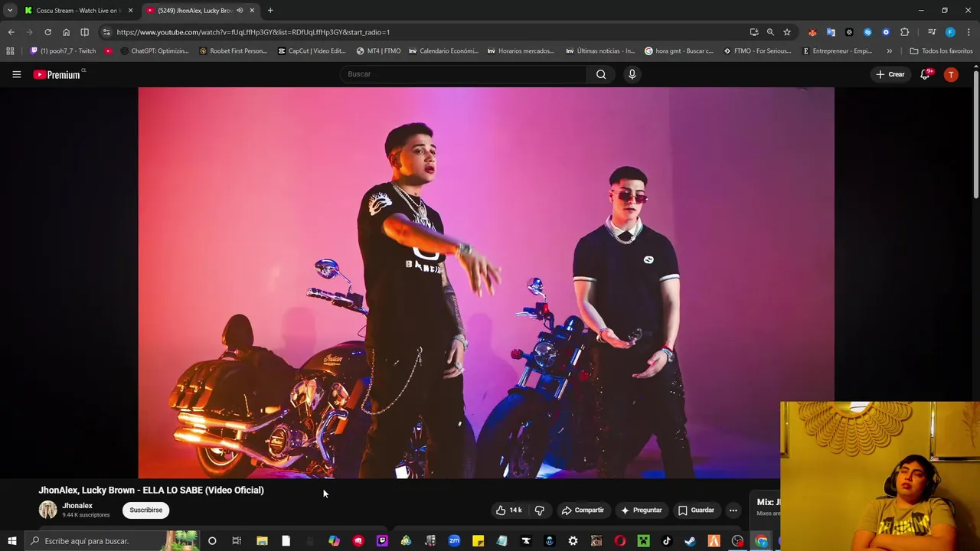Open the Jhonalex channel avatar
This screenshot has width=980, height=551.
48,510
